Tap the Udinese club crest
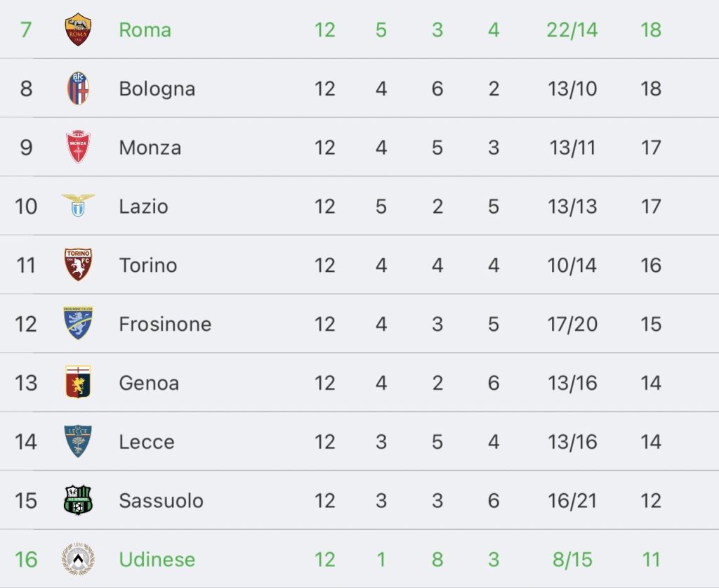719x588 pixels. 78,558
